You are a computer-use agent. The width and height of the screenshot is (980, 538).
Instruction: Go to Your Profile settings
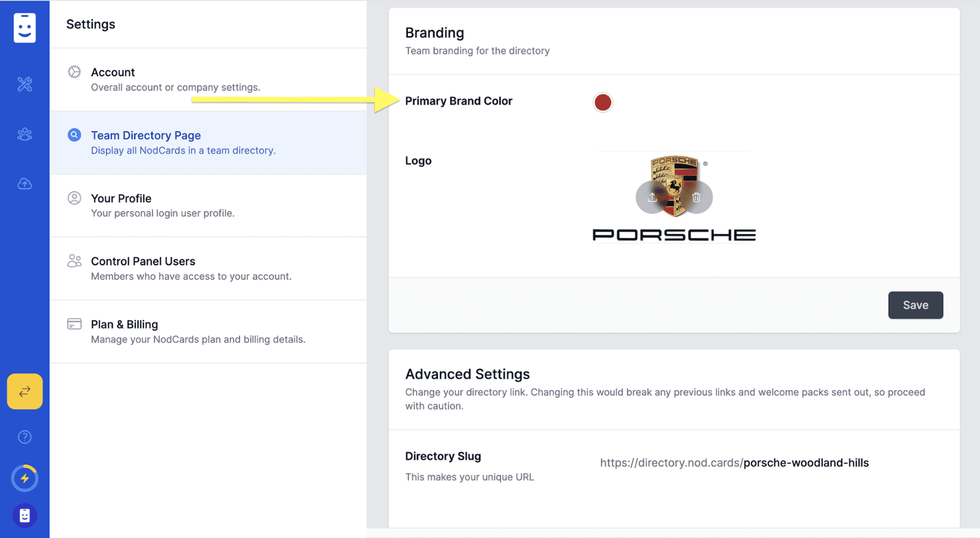(208, 205)
